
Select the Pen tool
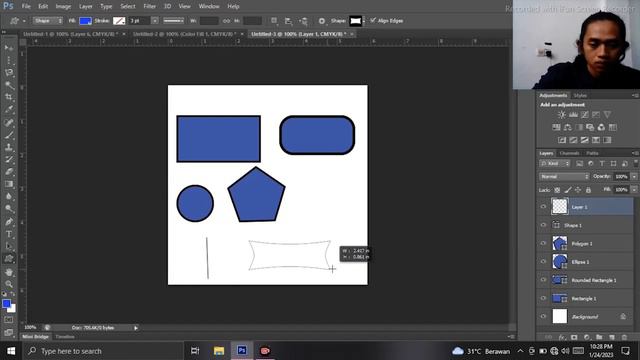(x=9, y=222)
